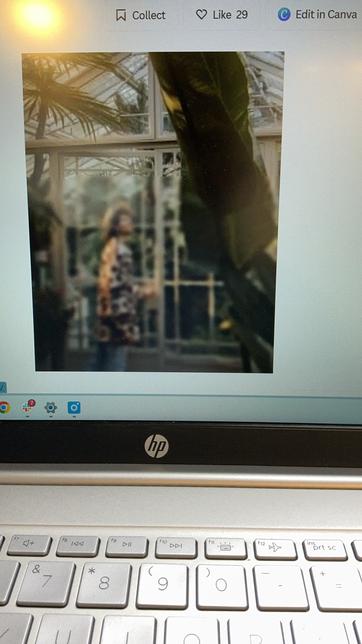Click the Collect text label
Image resolution: width=362 pixels, height=644 pixels.
(x=149, y=15)
